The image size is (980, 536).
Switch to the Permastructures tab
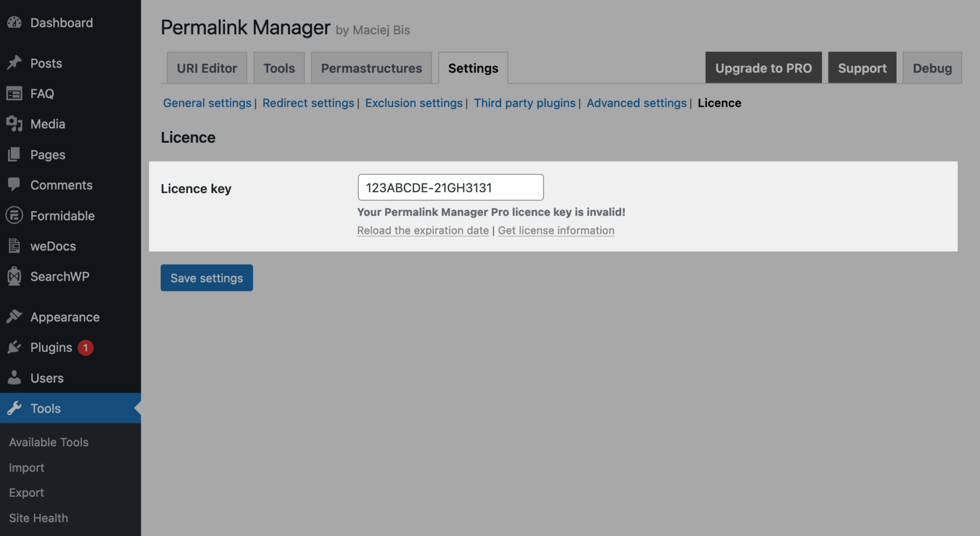pos(371,68)
